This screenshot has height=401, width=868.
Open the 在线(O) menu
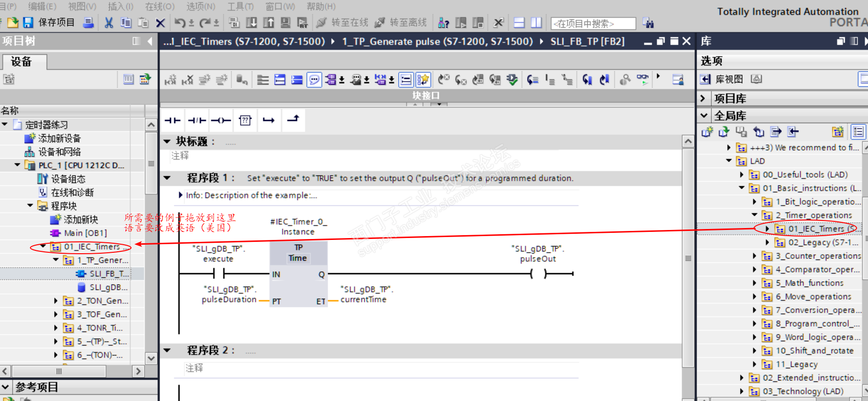point(160,6)
